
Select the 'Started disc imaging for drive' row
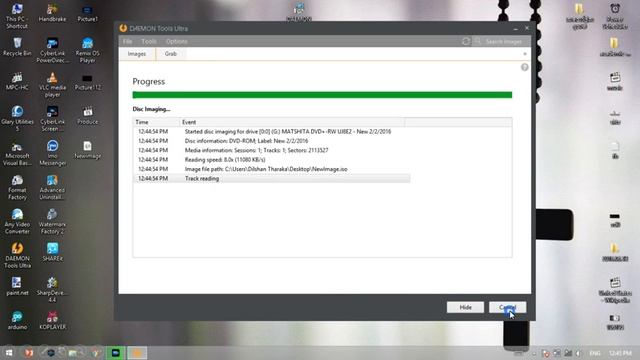(272, 131)
